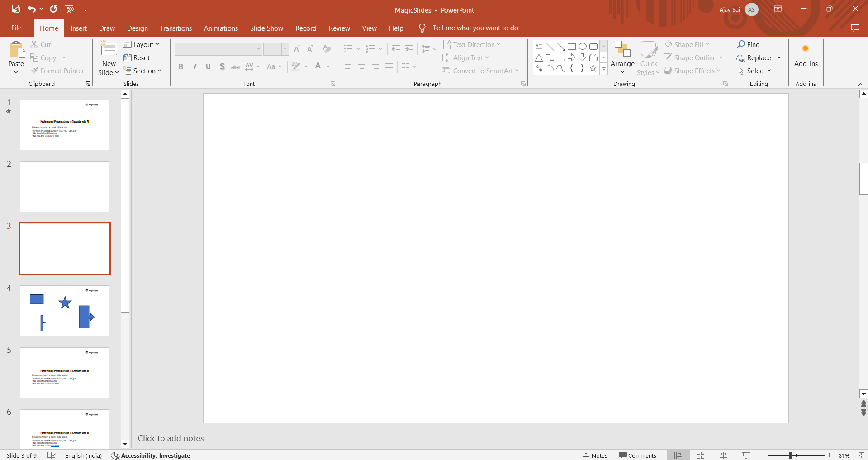The width and height of the screenshot is (868, 460).
Task: Undo the last action
Action: coord(31,9)
